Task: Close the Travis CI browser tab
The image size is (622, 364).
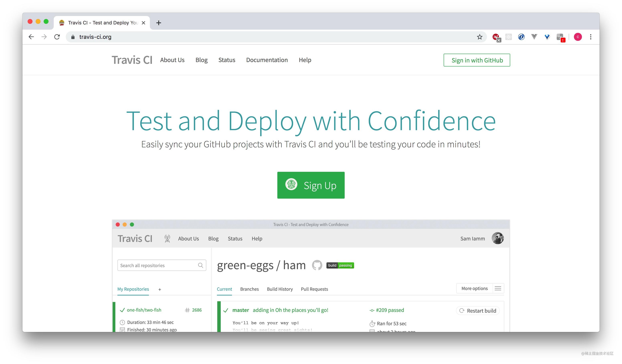Action: [x=143, y=23]
